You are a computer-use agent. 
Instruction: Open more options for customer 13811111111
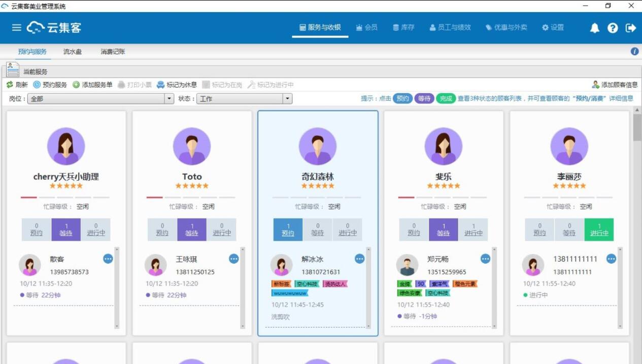point(611,259)
